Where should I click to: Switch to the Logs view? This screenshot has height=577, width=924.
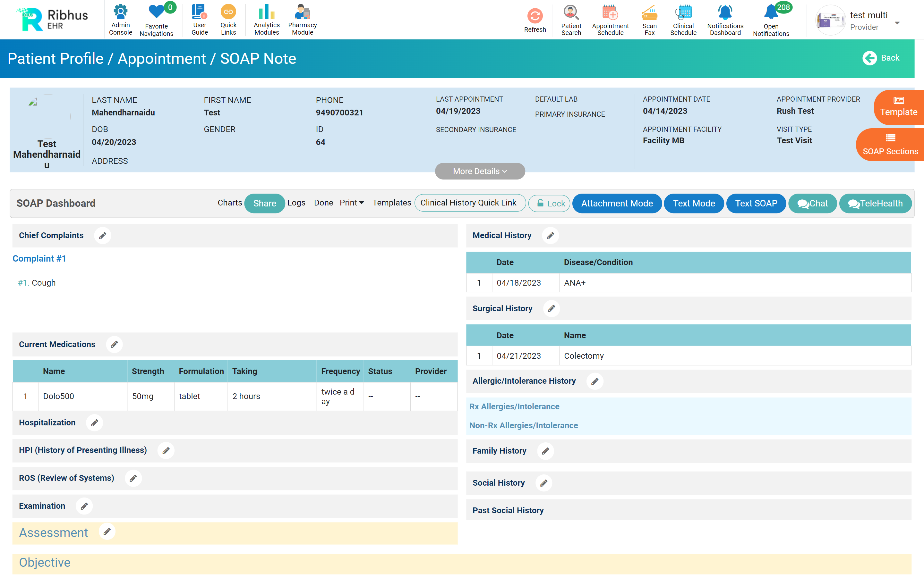pyautogui.click(x=296, y=203)
